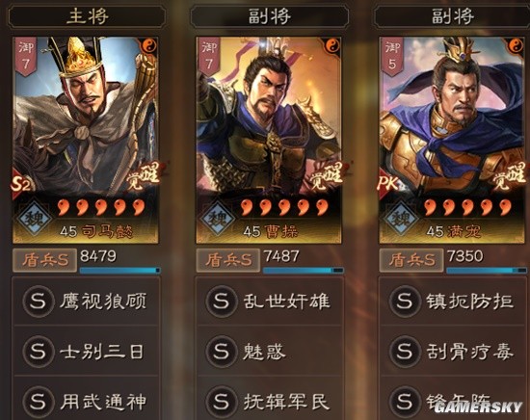Click the S2 season badge on 司马懿
Screen dimensions: 530x420
(21, 184)
